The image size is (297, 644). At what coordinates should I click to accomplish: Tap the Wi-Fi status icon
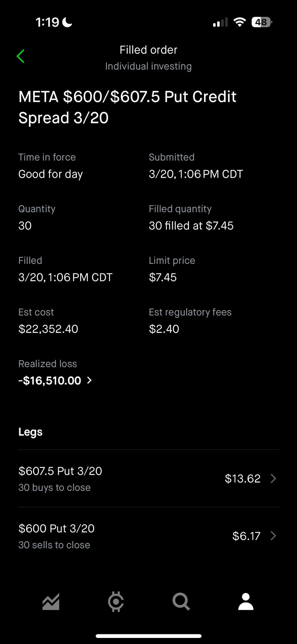(240, 22)
